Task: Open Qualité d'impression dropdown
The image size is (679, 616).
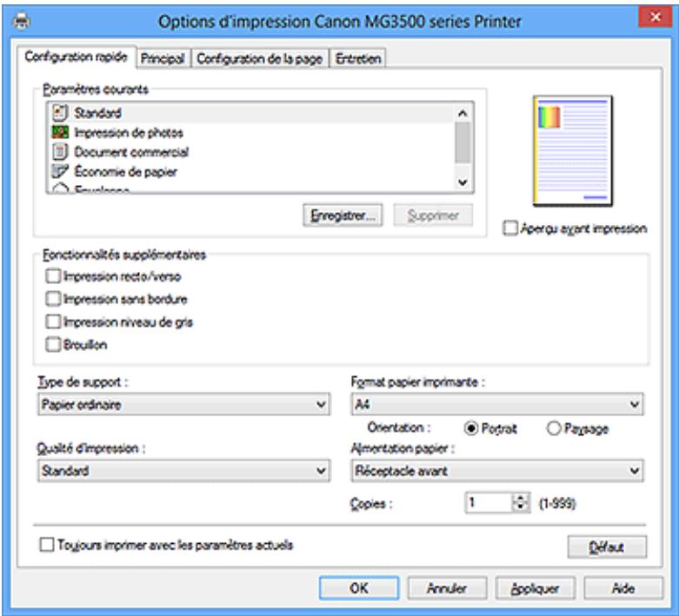Action: (x=184, y=471)
